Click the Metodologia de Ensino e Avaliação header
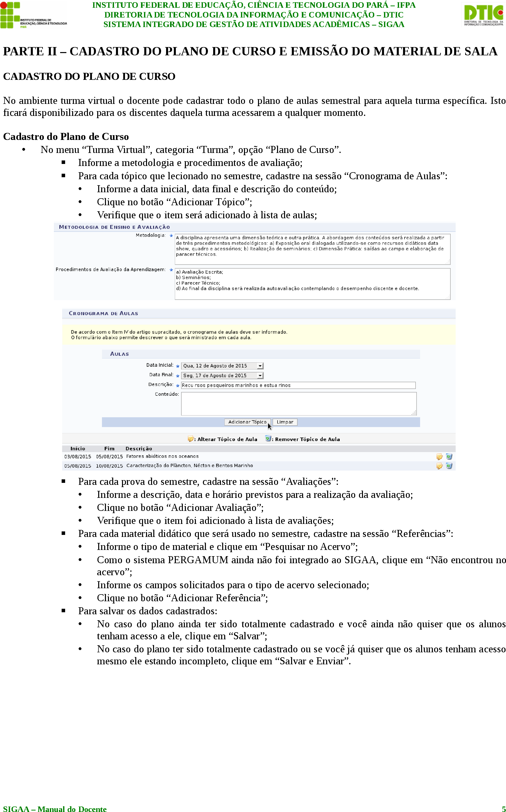The image size is (506, 812). point(114,227)
